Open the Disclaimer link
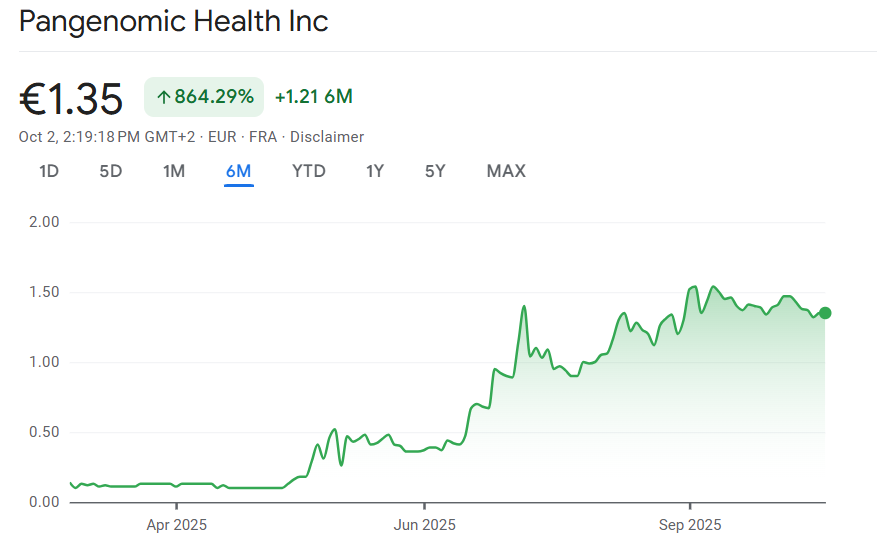The height and width of the screenshot is (544, 877). [327, 137]
